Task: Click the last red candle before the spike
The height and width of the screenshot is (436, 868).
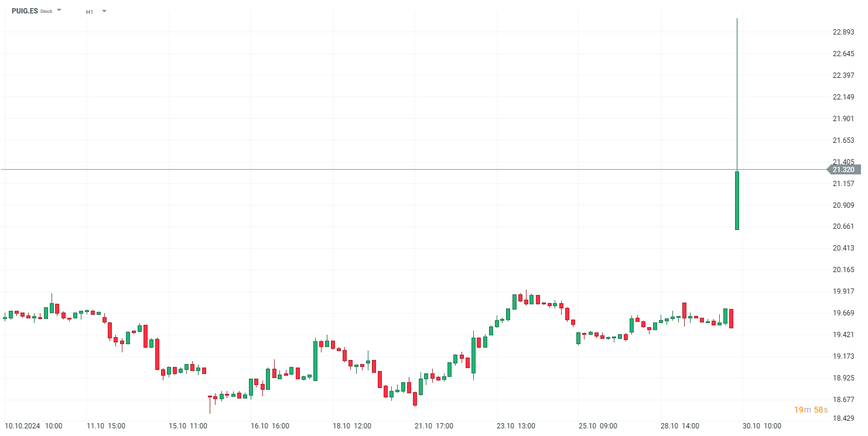Action: (x=731, y=318)
